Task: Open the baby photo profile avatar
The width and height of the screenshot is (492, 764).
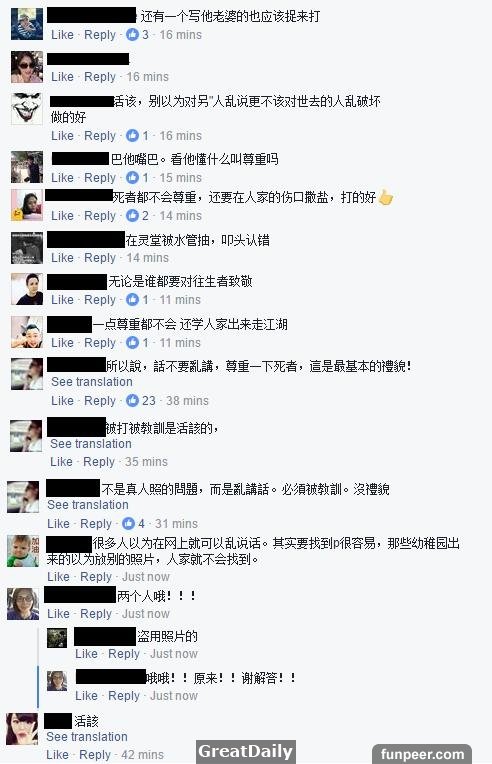Action: (23, 551)
